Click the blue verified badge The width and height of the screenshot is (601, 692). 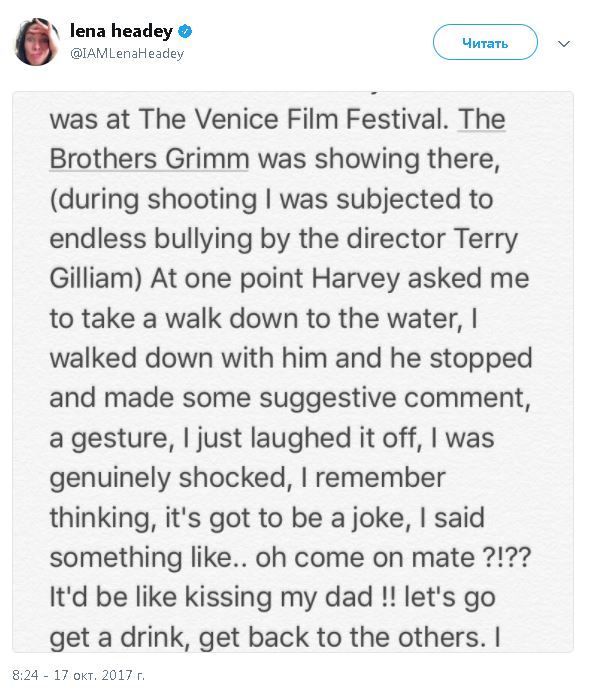[185, 32]
